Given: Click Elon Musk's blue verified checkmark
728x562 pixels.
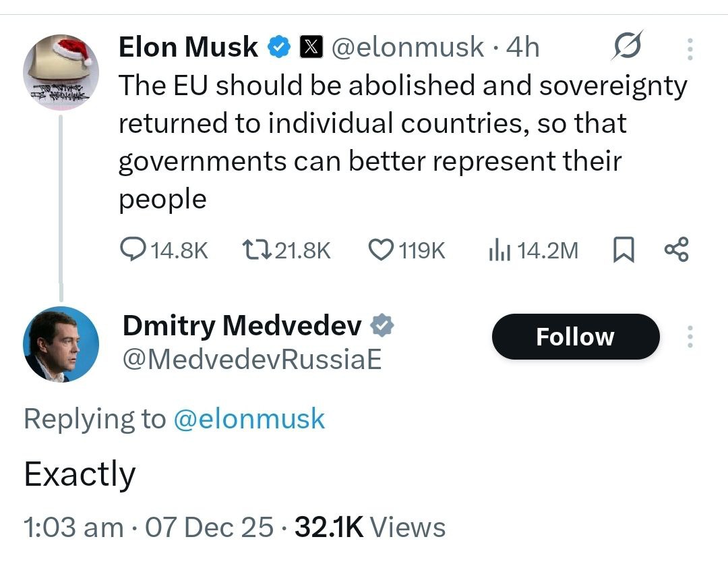Looking at the screenshot, I should coord(279,47).
